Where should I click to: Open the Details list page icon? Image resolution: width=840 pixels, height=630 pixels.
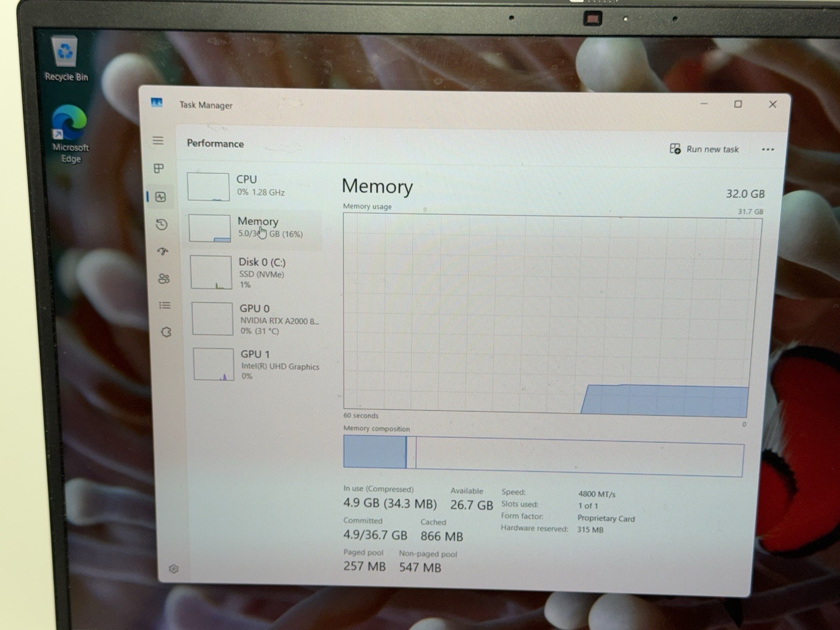pyautogui.click(x=165, y=305)
